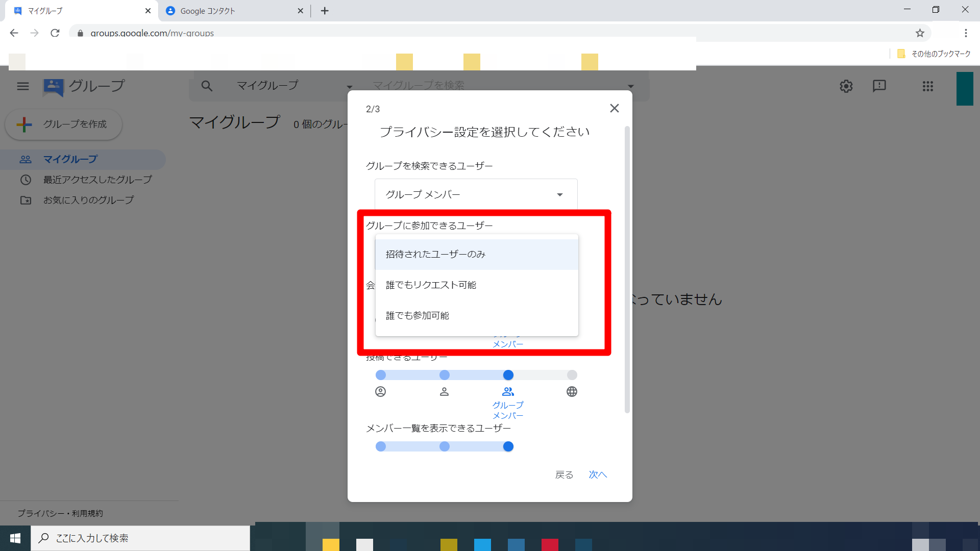Click manager person icon under posting slider

click(445, 391)
